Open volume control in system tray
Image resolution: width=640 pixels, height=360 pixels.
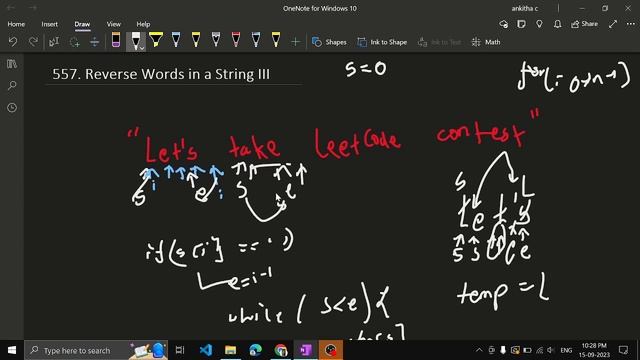551,350
